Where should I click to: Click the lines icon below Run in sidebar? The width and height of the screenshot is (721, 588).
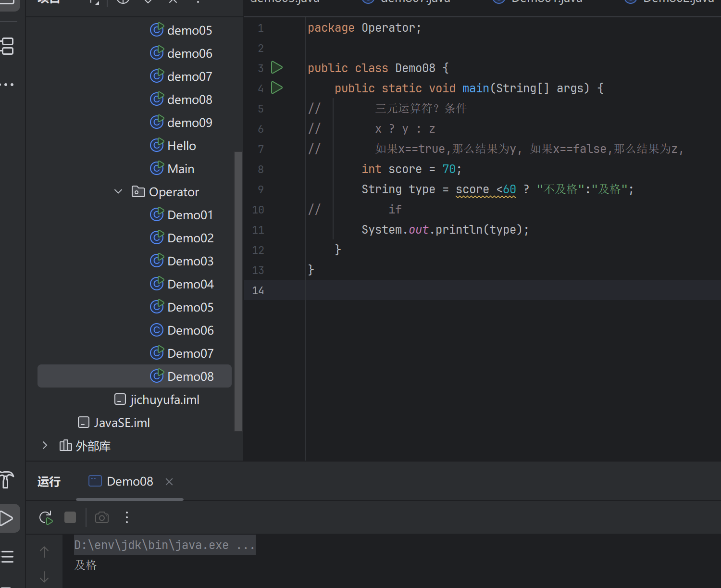click(x=7, y=557)
